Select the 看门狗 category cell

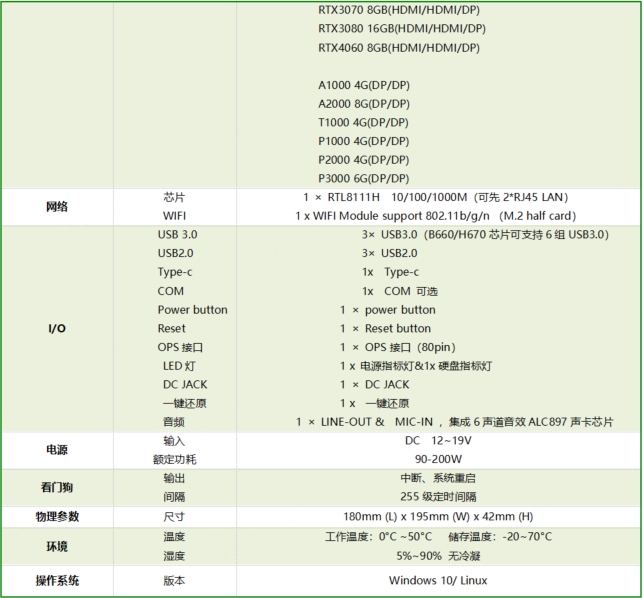[x=57, y=488]
